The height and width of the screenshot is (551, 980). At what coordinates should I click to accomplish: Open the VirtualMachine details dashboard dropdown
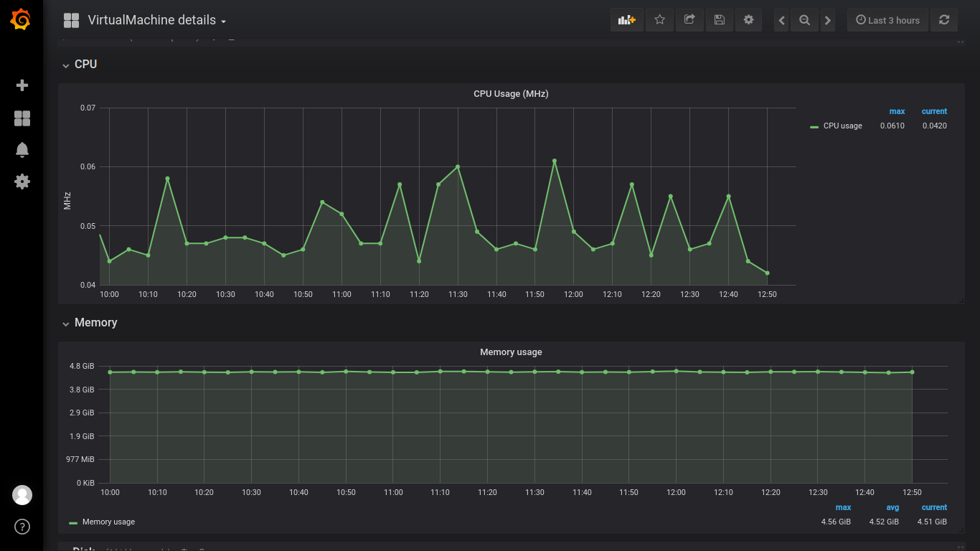coord(156,20)
